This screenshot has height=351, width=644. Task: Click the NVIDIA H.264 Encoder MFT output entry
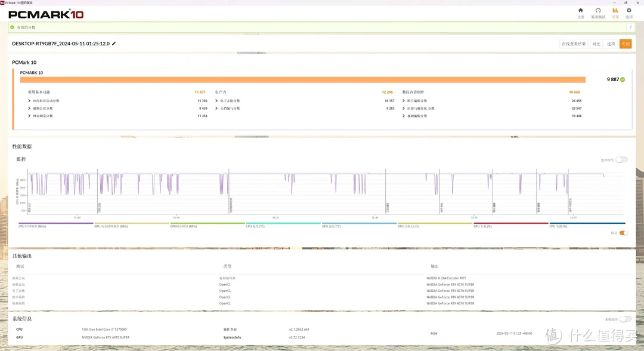pos(446,278)
